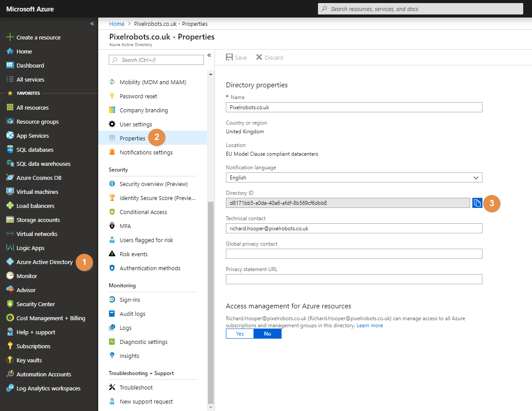Open the Password reset settings
The height and width of the screenshot is (411, 532).
coord(139,96)
